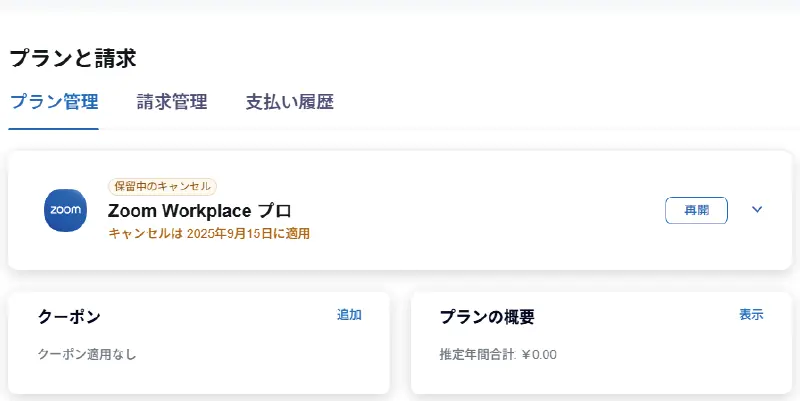Expand the Zoom Workplace プロ plan details chevron
Screen dimensions: 800x401
pos(757,210)
